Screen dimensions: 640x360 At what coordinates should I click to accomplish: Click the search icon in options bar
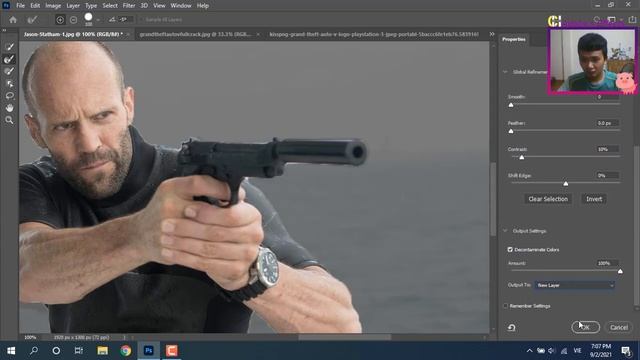click(x=597, y=20)
